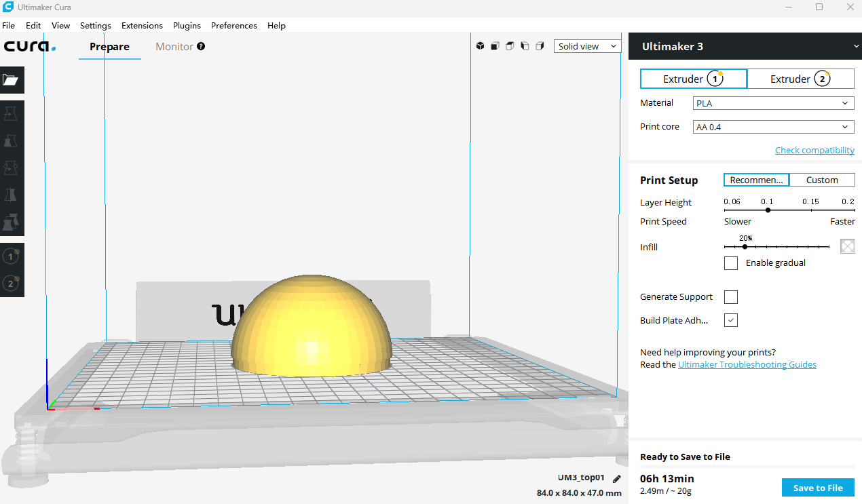Edit job name with pencil icon
The height and width of the screenshot is (504, 862).
tap(616, 478)
